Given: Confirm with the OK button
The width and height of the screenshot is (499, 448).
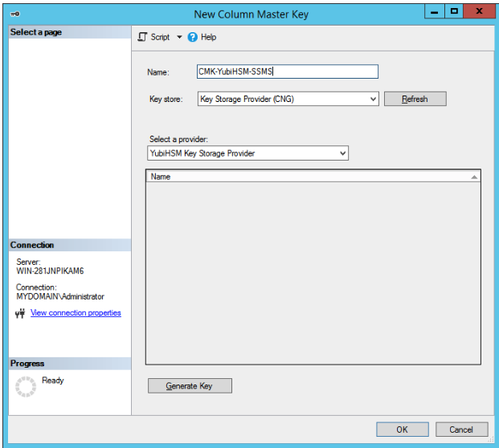Looking at the screenshot, I should click(403, 430).
